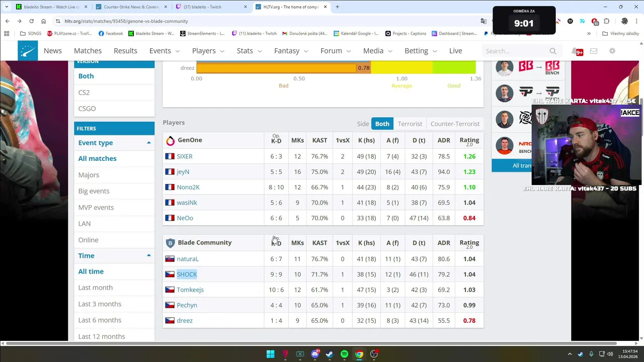644x362 pixels.
Task: Open the Betting navigation dropdown
Action: click(421, 51)
